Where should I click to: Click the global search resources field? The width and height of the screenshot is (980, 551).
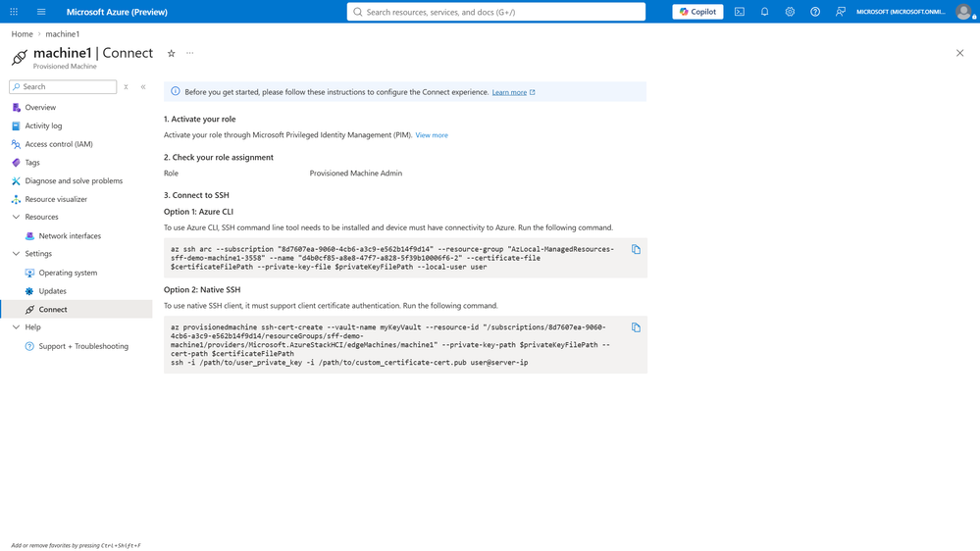496,12
